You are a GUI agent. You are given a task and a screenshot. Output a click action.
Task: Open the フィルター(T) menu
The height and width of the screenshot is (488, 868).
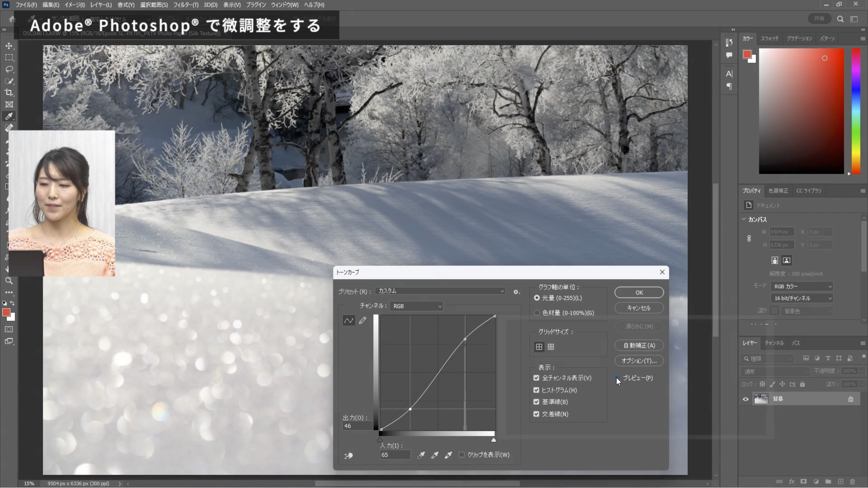pyautogui.click(x=186, y=5)
